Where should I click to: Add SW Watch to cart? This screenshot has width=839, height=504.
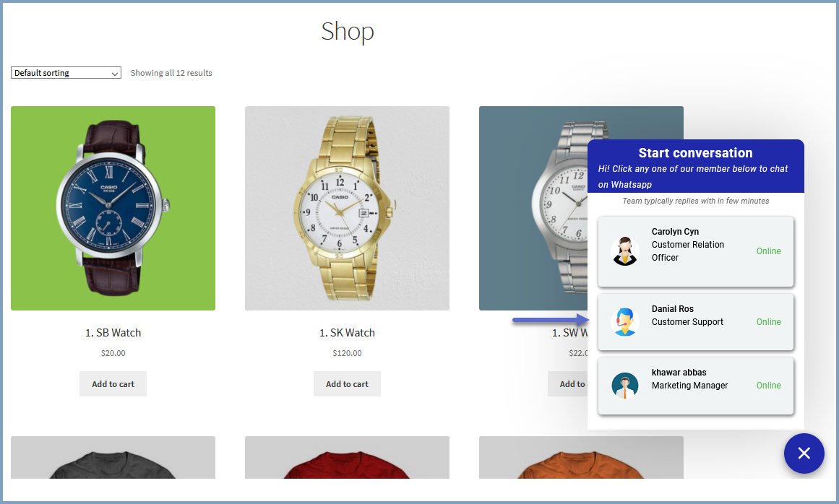pos(568,383)
